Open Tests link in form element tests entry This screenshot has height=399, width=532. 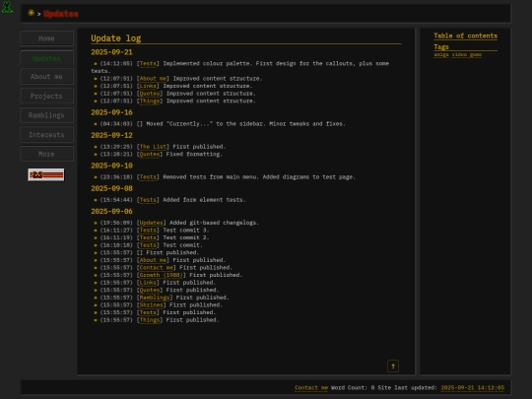click(x=148, y=200)
